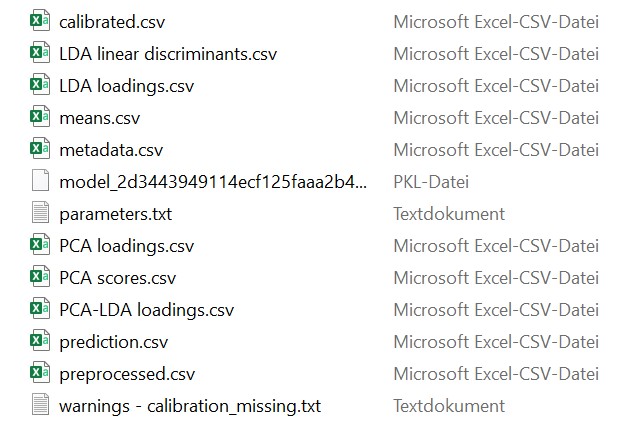Click the Excel icon next to LDA loadings.csv
The image size is (635, 441).
[x=40, y=84]
